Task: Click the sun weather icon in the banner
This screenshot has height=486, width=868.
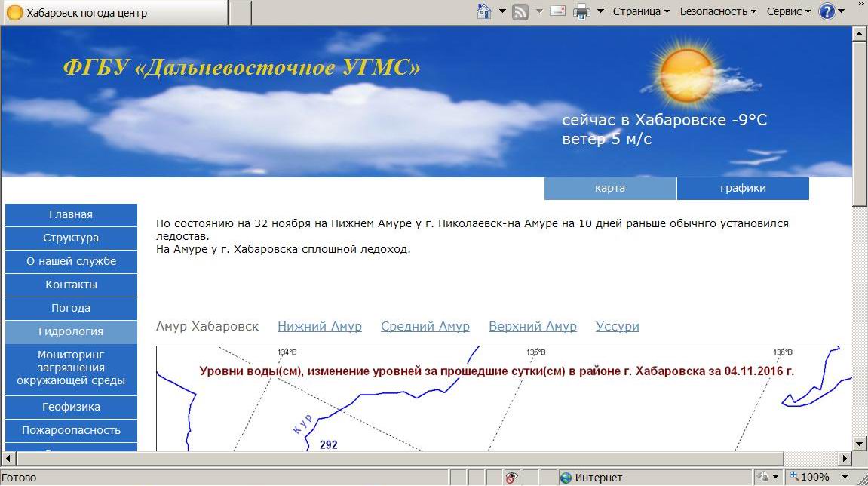Action: point(686,76)
